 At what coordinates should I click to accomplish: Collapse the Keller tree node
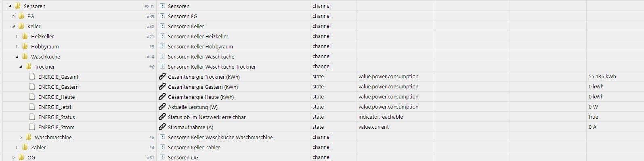13,26
